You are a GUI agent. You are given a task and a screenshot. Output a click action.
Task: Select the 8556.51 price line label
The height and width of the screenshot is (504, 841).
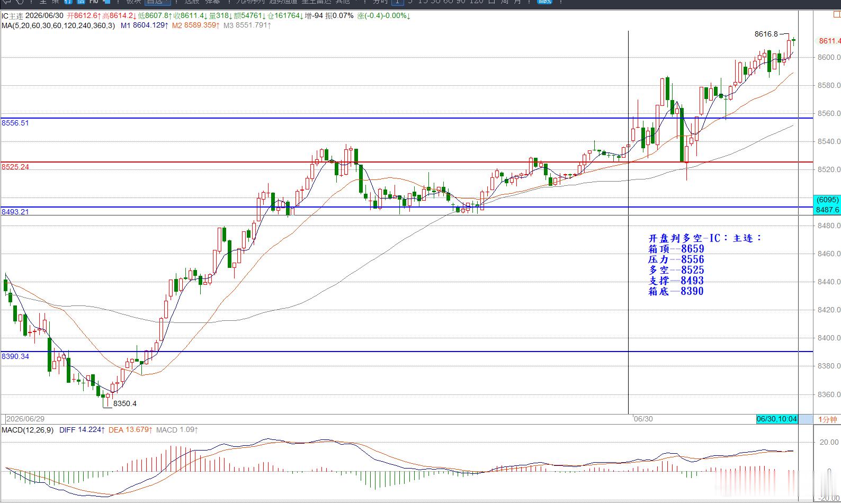15,123
